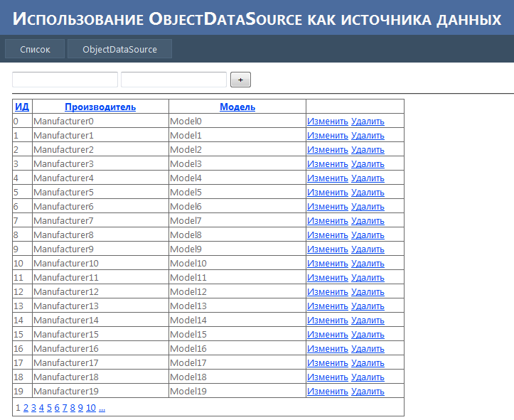Click Удалить for Manufacturer3 row
The image size is (514, 420).
(368, 163)
